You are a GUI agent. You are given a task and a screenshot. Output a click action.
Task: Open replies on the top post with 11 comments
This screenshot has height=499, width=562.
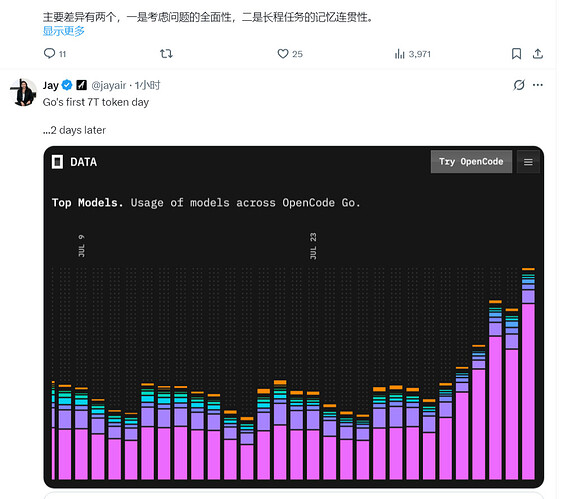(x=54, y=54)
